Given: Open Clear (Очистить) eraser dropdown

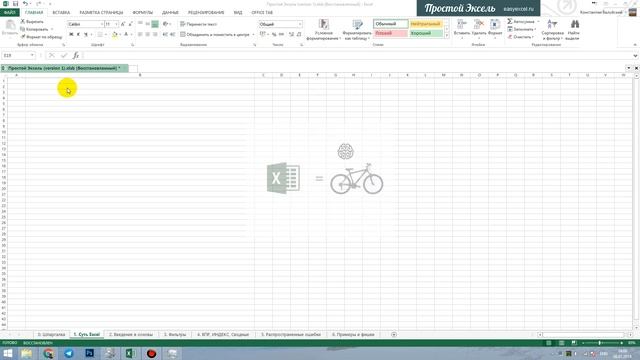Looking at the screenshot, I should tap(521, 37).
